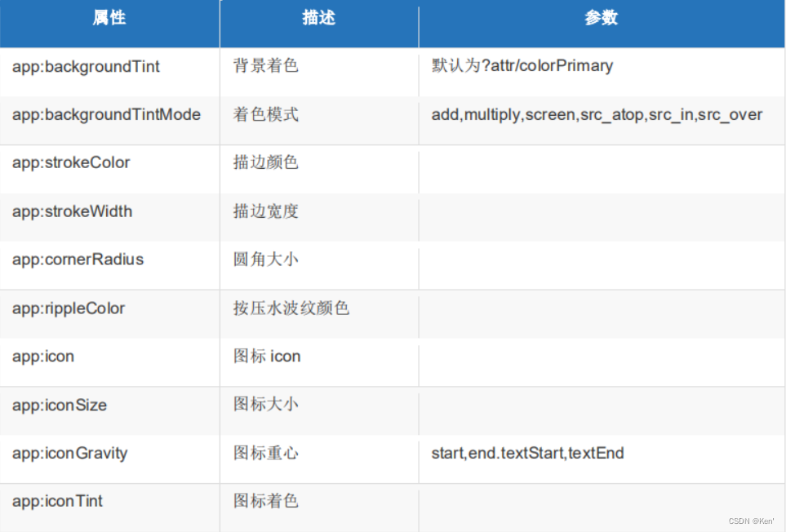Select the app:rippleColor attribute

(x=69, y=308)
